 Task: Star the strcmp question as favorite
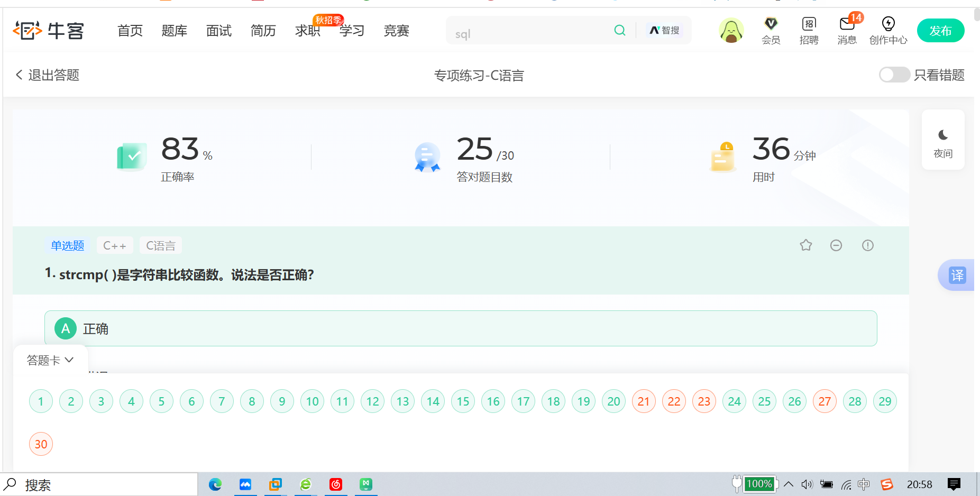[805, 245]
